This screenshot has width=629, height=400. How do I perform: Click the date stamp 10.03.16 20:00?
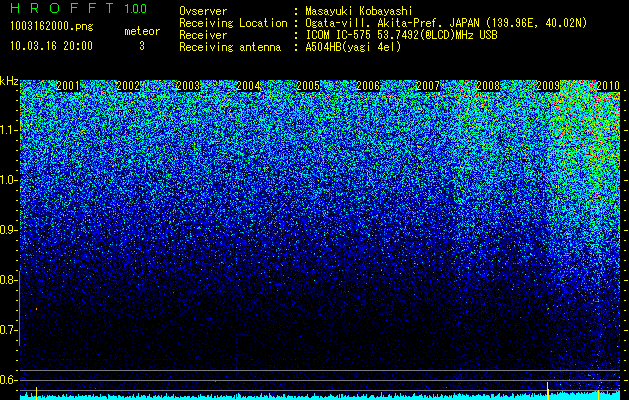[x=51, y=46]
